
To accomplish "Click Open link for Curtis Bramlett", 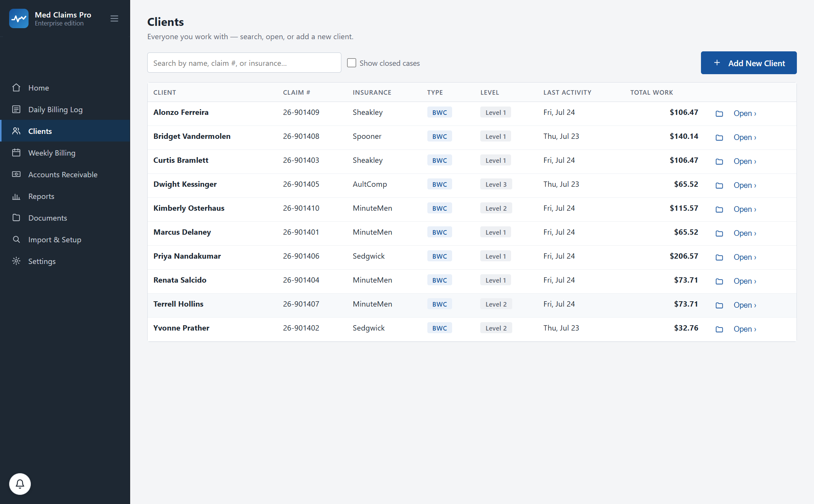I will click(745, 161).
